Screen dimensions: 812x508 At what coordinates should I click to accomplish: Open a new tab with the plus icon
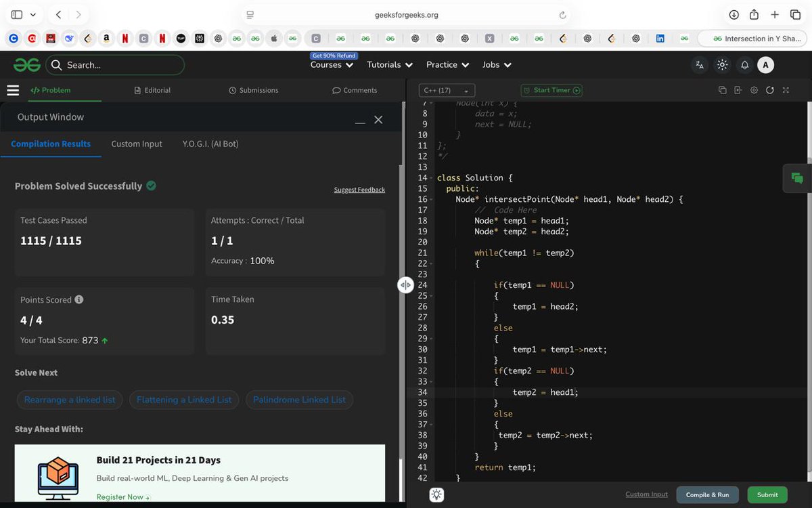click(775, 15)
